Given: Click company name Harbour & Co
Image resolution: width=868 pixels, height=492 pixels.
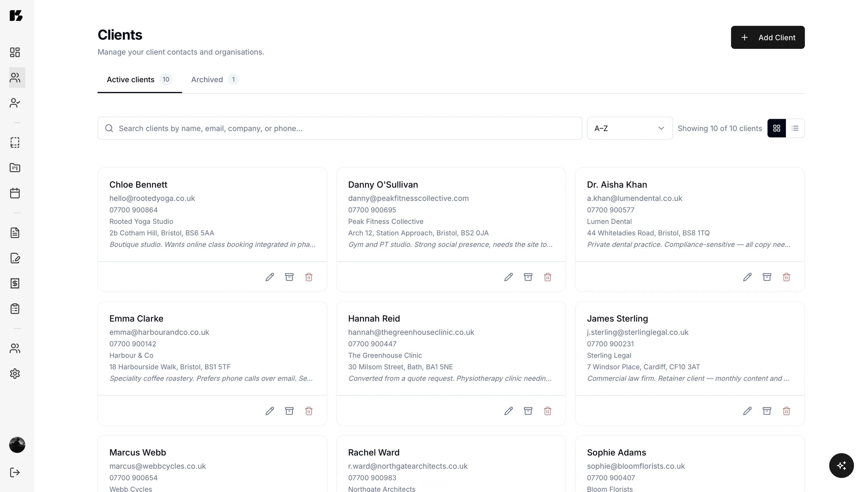Looking at the screenshot, I should 131,356.
